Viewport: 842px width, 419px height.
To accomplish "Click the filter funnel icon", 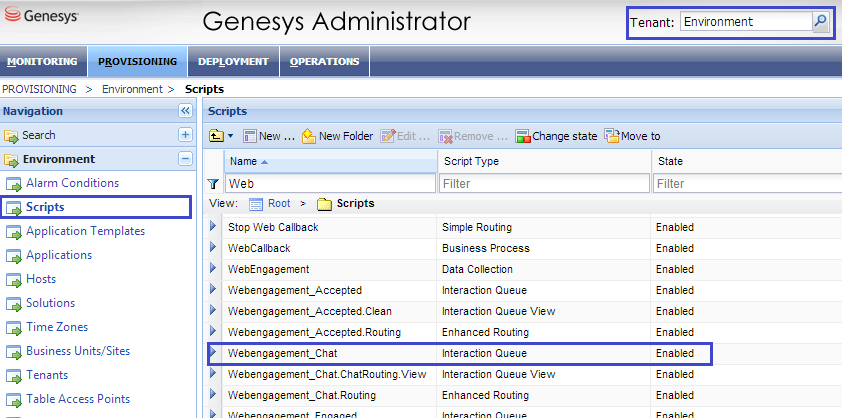I will 213,184.
